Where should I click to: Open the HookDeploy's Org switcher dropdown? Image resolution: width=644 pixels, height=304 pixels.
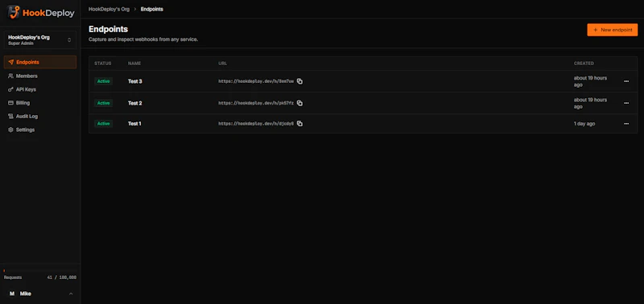(x=40, y=39)
